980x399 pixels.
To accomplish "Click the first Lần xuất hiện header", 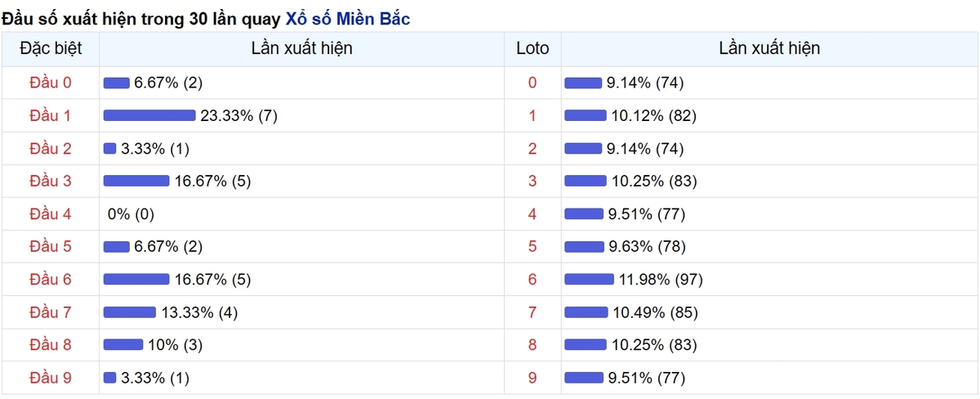I will point(301,48).
